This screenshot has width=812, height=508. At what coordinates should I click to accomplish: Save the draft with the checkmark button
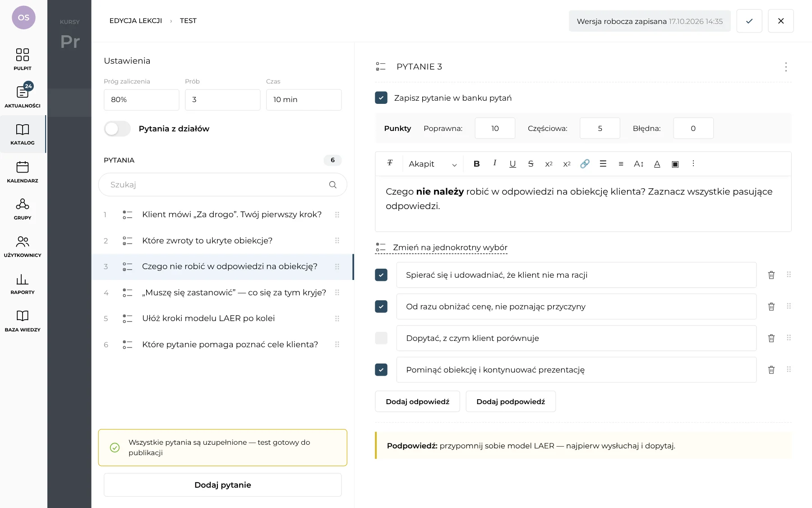click(x=749, y=21)
